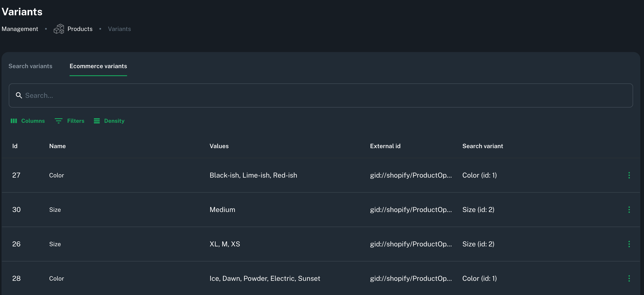Click id cell 26
Screen dimensions: 644x295
16,244
